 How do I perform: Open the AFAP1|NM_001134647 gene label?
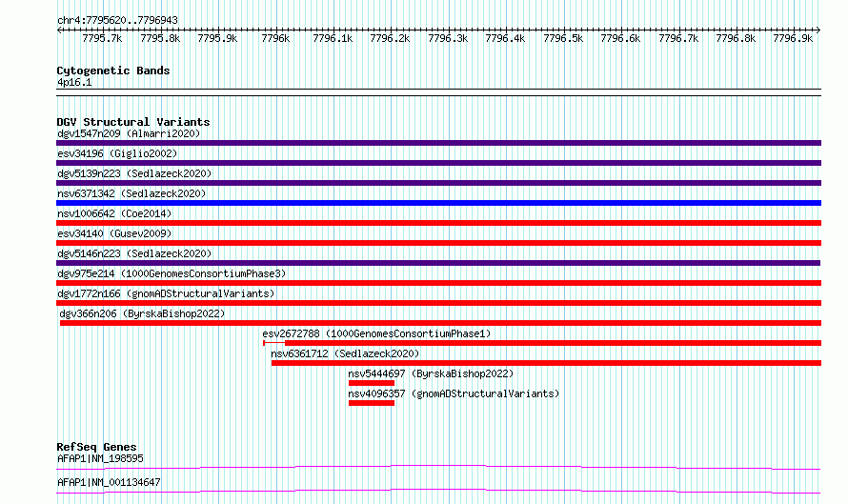tap(109, 482)
